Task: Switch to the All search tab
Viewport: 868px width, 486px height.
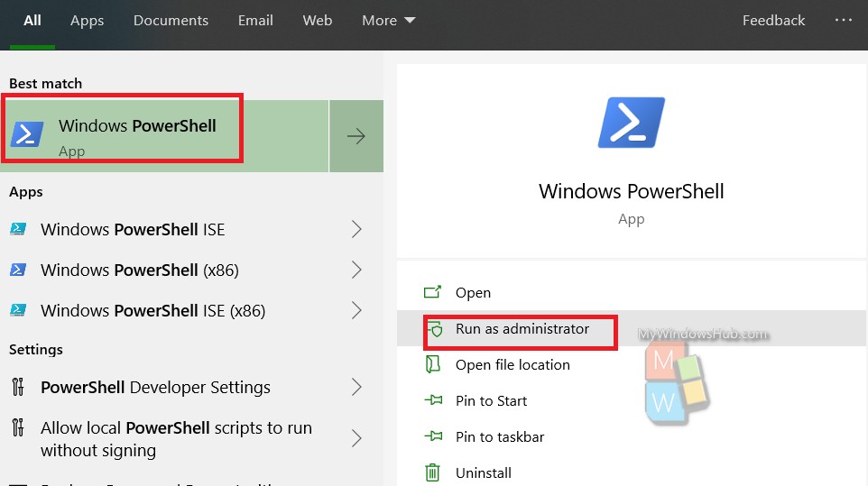Action: pos(32,21)
